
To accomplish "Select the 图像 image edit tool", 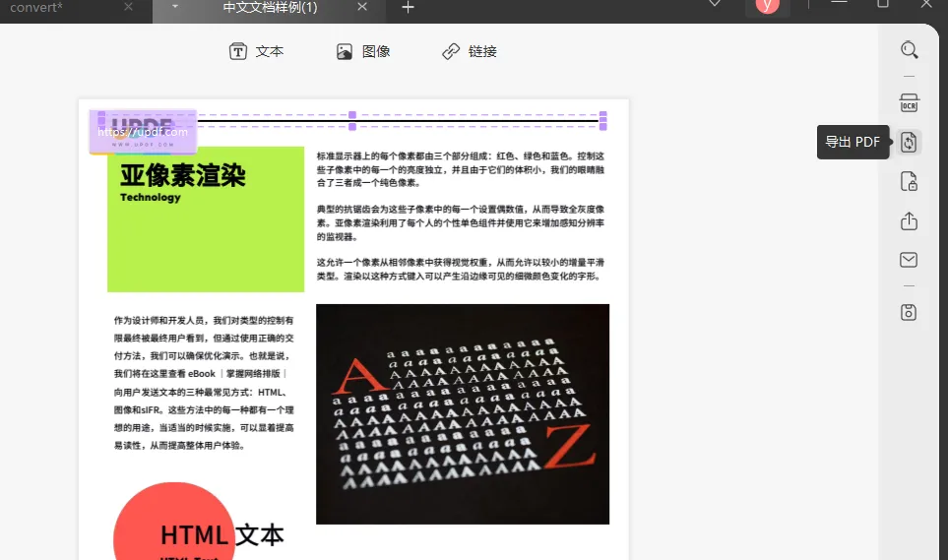I will click(x=363, y=51).
